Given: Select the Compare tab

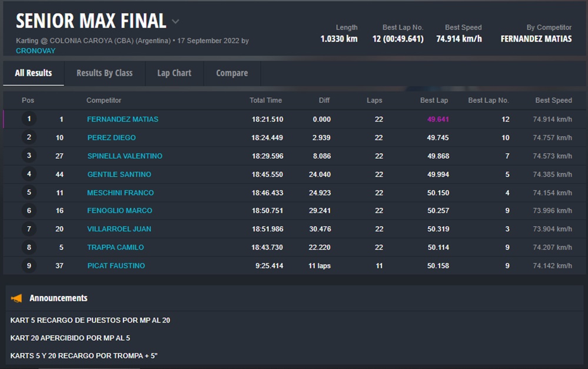Looking at the screenshot, I should (232, 73).
